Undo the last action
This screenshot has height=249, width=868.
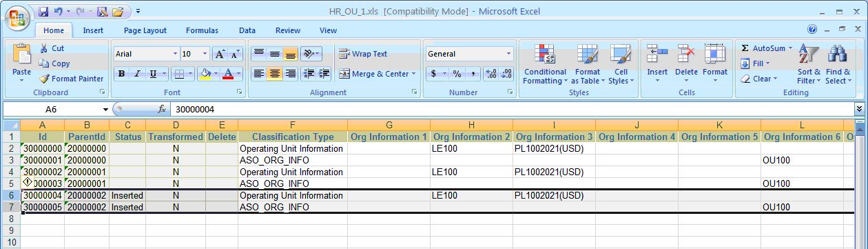pyautogui.click(x=59, y=12)
